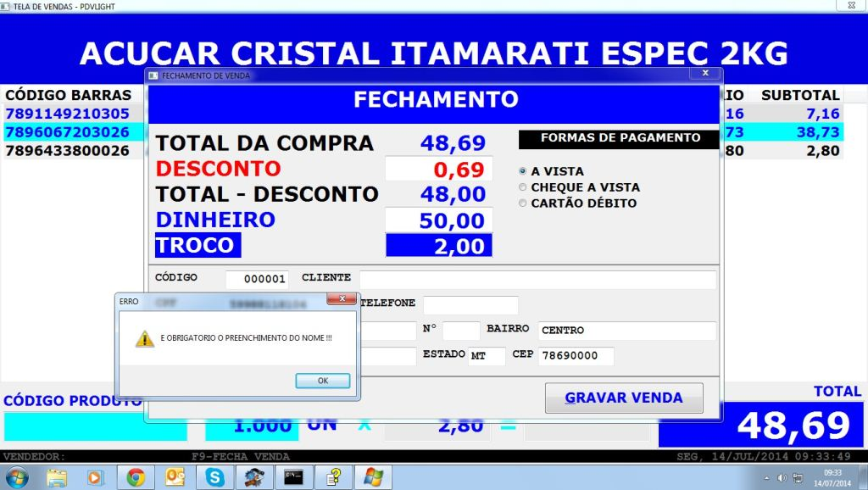Open the Windows Start menu orb
The image size is (868, 490).
[17, 477]
